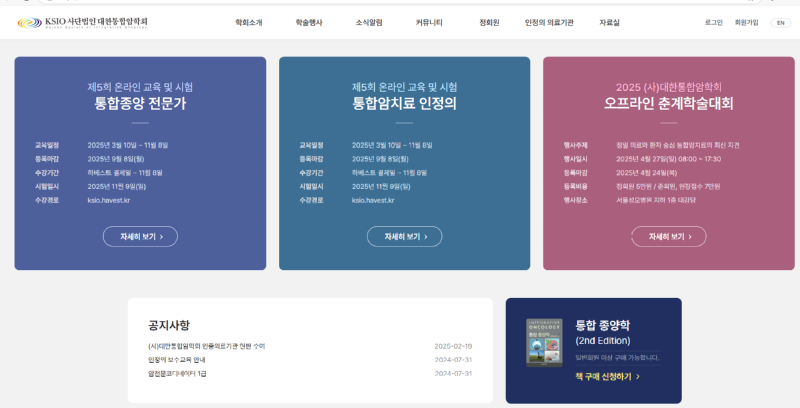
Task: Click ksio.havest.kr in 통합암치료 인정의 card
Action: (x=373, y=200)
